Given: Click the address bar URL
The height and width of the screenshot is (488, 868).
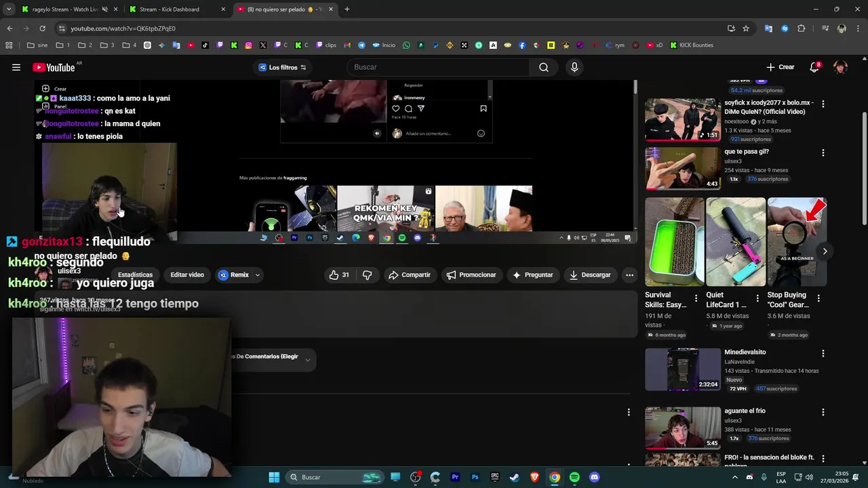Looking at the screenshot, I should [x=123, y=28].
